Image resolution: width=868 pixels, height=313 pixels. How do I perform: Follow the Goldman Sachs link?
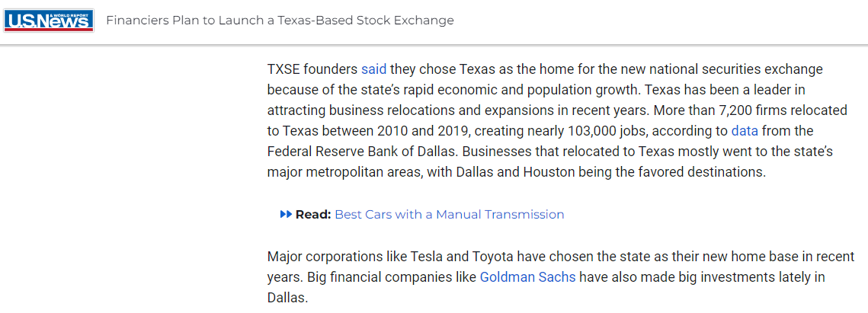527,277
